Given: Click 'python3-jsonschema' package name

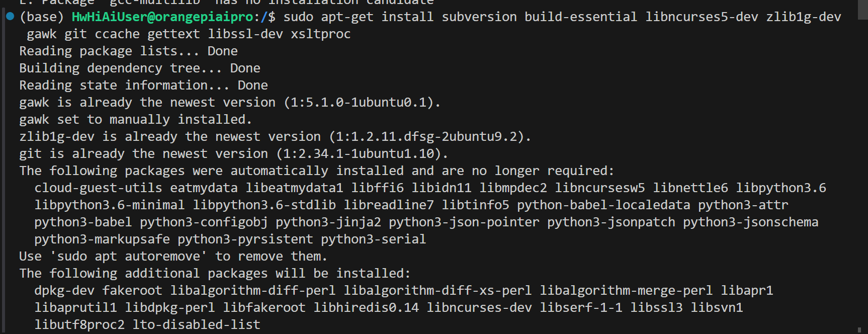Looking at the screenshot, I should (x=751, y=222).
